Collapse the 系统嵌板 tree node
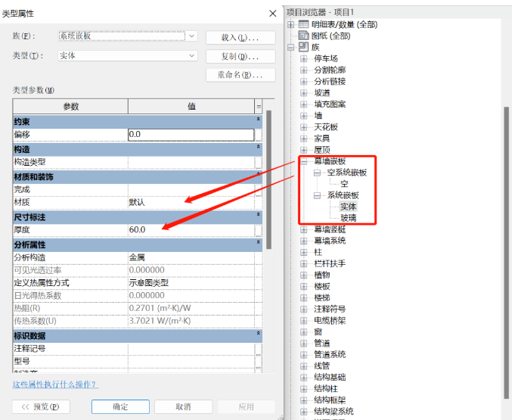Viewport: 518px width, 420px height. click(x=317, y=195)
